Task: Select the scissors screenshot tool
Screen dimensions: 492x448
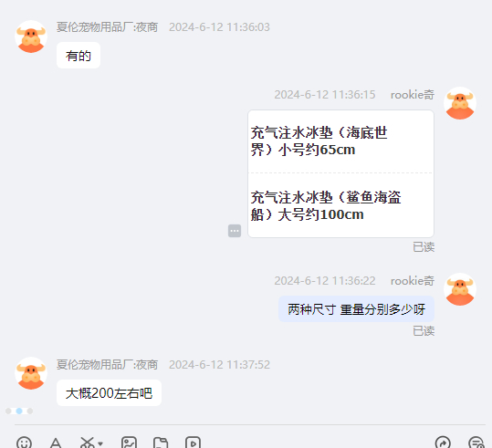Action: tap(87, 443)
